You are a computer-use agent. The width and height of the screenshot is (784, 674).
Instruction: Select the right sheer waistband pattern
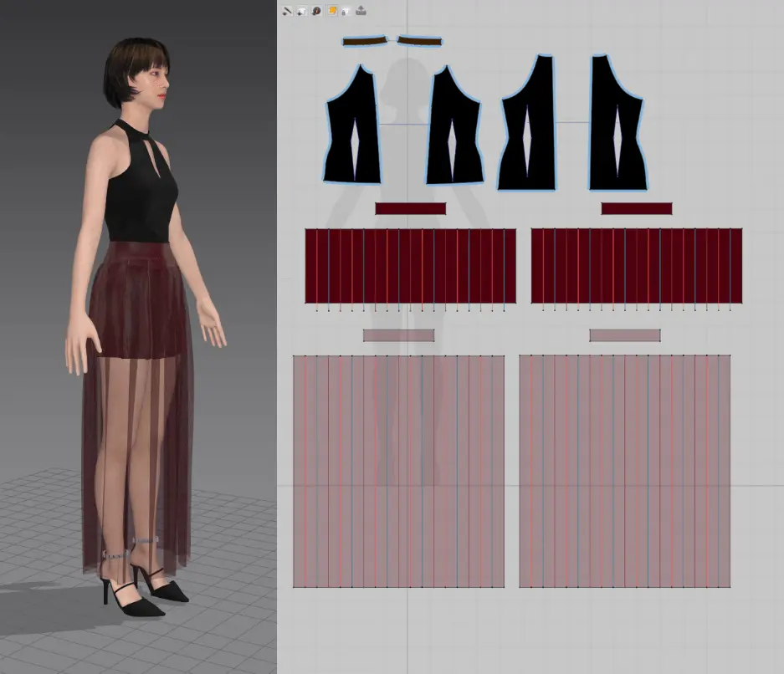[x=625, y=335]
